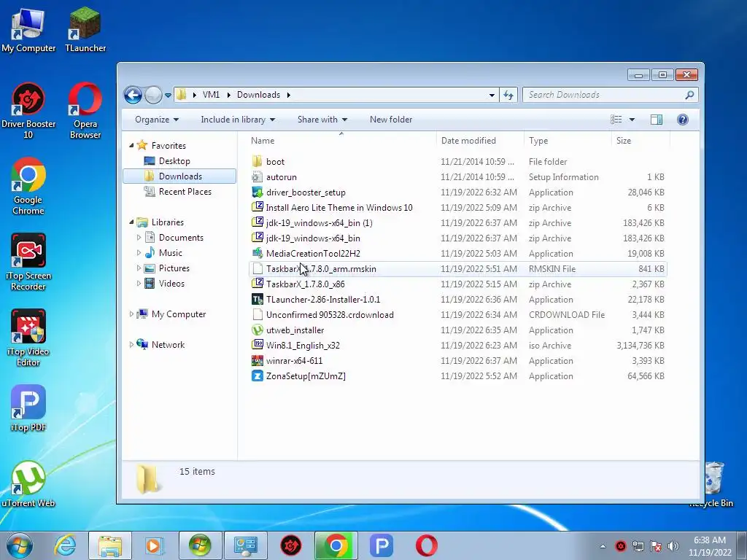Viewport: 747px width, 560px height.
Task: Open Google Chrome desktop shortcut
Action: click(28, 187)
